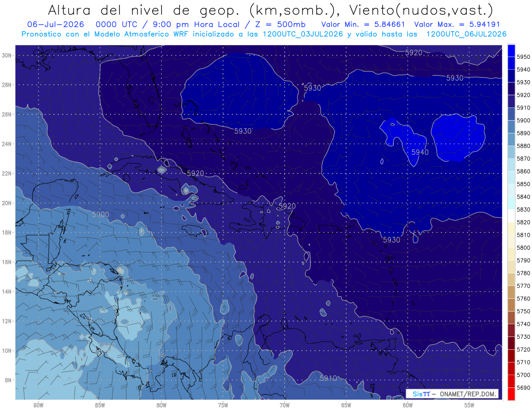The image size is (532, 411).
Task: Click the 12N latitude label
Action: (8, 321)
